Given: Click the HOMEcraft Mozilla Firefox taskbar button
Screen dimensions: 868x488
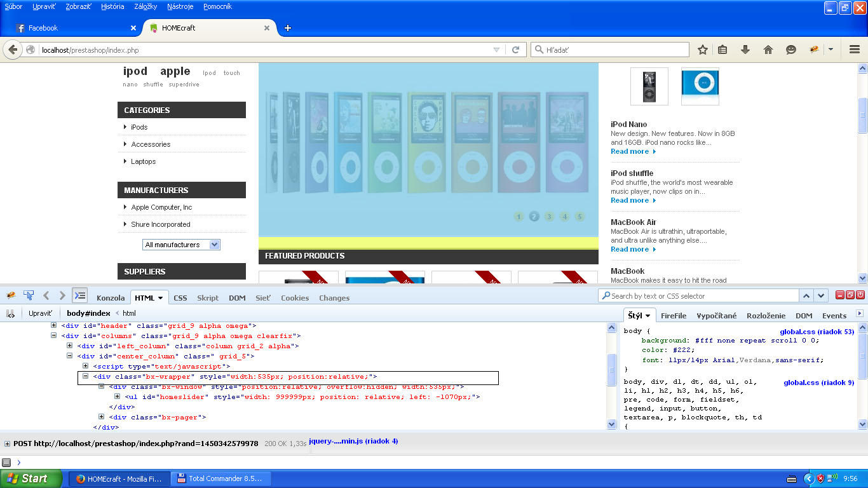Looking at the screenshot, I should point(120,478).
